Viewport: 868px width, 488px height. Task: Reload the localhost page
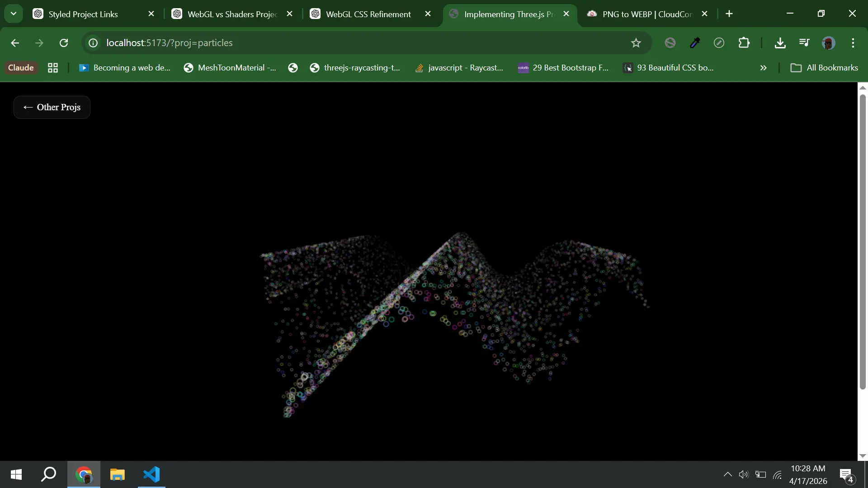[64, 43]
